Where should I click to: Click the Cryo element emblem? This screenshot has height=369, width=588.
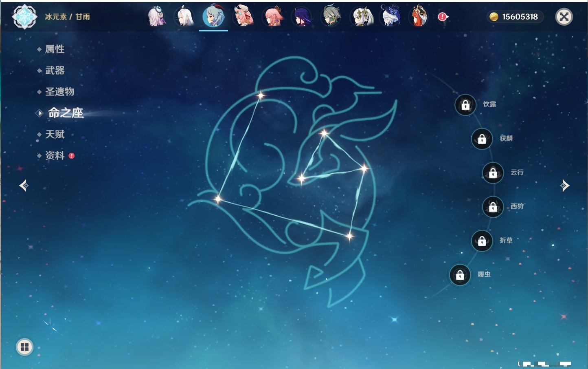(24, 17)
